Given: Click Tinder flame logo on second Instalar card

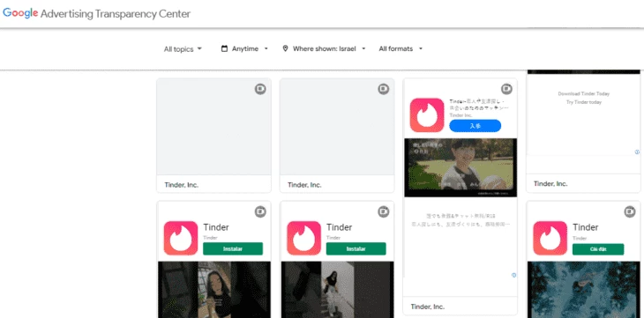Looking at the screenshot, I should pyautogui.click(x=304, y=238).
